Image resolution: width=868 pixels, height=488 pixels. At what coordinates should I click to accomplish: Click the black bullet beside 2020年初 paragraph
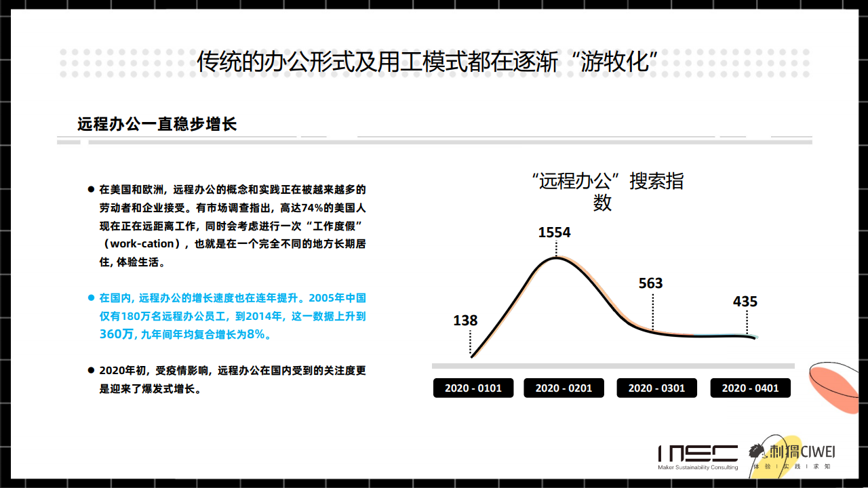(91, 371)
